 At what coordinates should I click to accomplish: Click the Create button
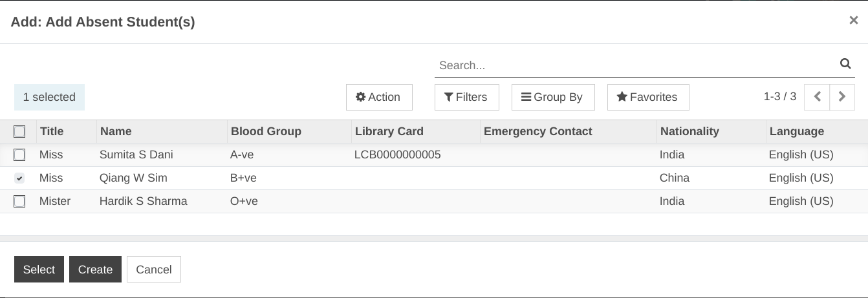(95, 270)
